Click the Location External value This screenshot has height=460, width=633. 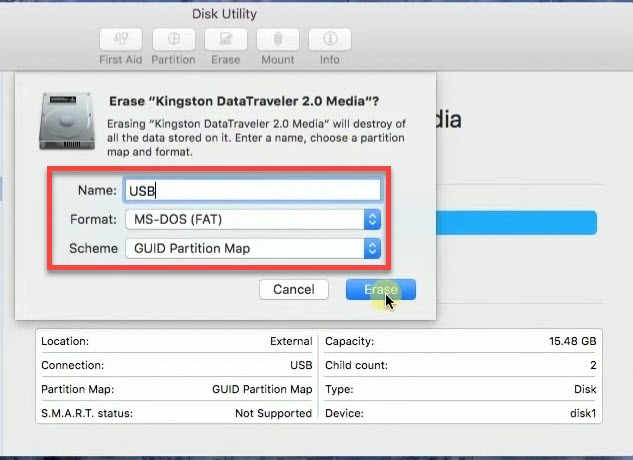(x=291, y=341)
